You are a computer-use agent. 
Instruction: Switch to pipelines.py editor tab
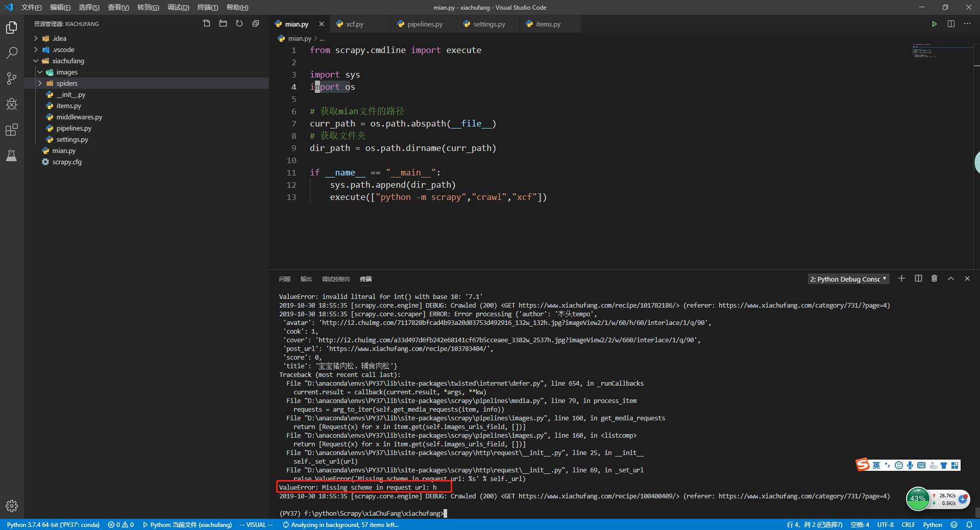coord(425,24)
